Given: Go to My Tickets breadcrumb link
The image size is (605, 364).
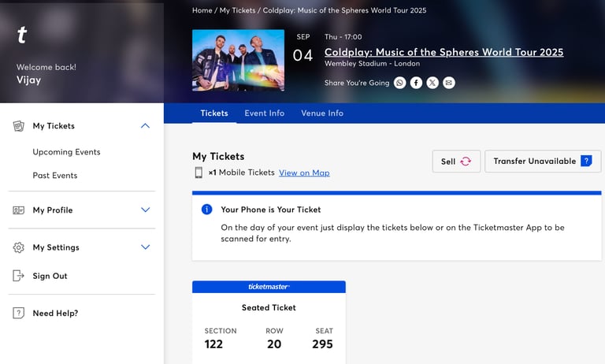Looking at the screenshot, I should pos(237,10).
